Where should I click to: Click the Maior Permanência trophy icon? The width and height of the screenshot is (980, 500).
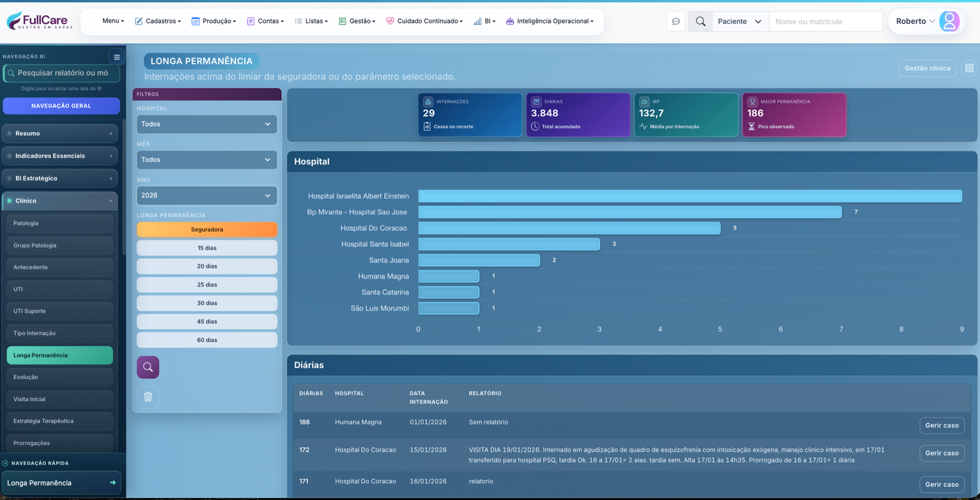click(753, 102)
